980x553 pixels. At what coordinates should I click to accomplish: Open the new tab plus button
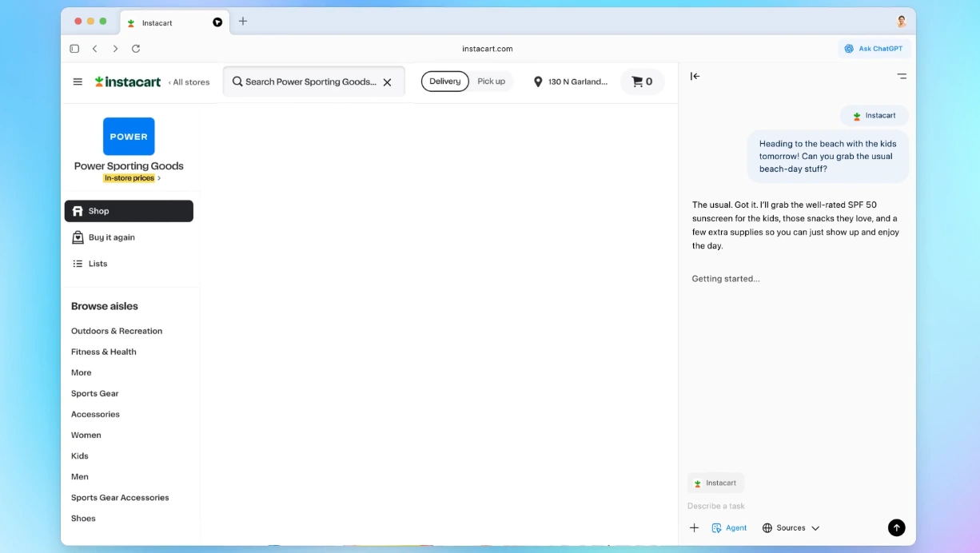243,22
